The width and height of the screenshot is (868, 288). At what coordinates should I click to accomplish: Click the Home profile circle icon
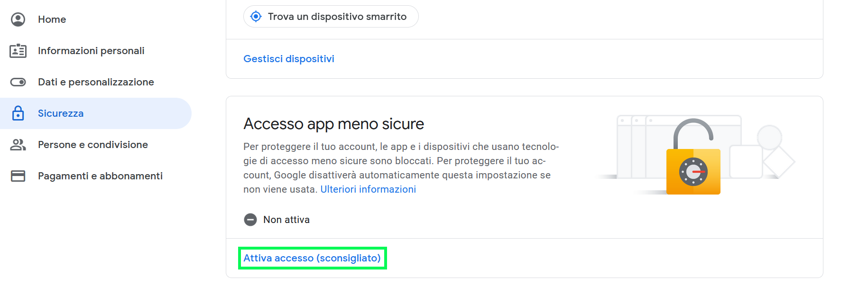18,19
